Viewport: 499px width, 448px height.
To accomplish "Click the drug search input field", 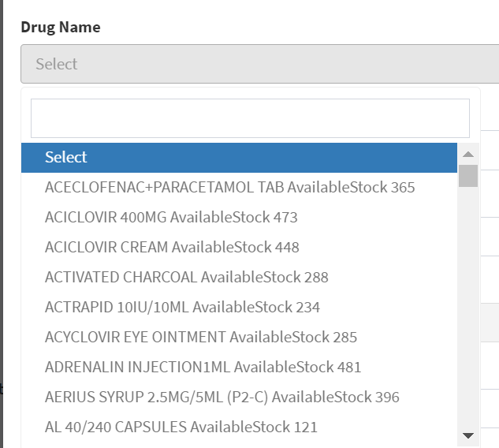I will click(x=250, y=118).
